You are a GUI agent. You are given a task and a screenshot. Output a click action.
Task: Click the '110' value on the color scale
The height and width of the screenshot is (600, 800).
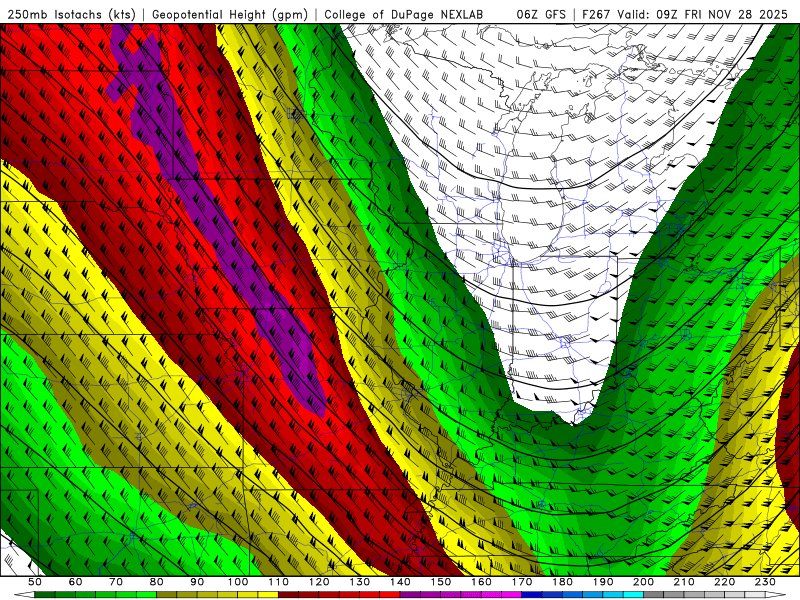point(279,582)
